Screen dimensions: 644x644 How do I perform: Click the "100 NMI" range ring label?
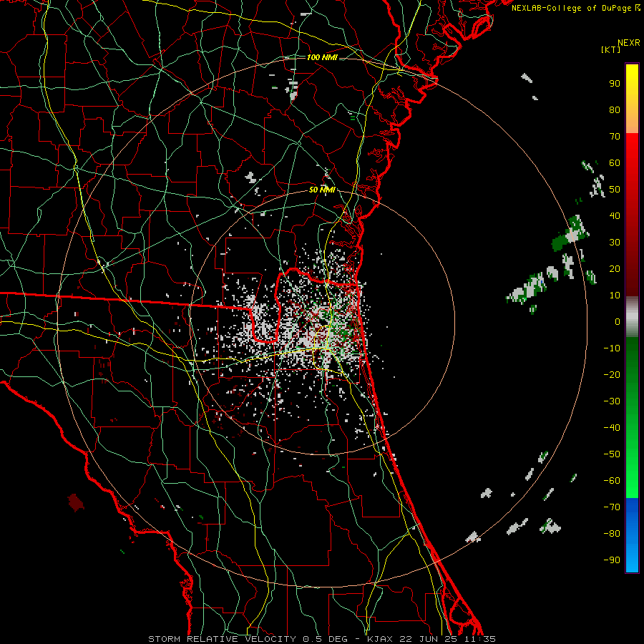322,57
